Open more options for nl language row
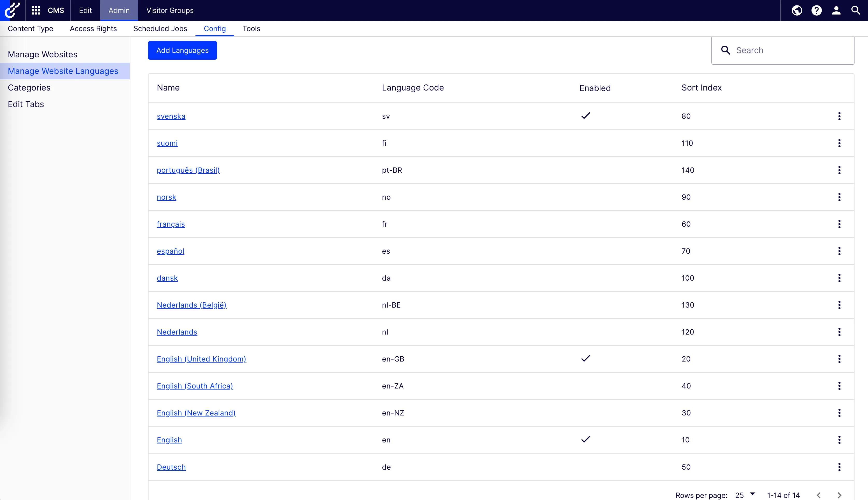This screenshot has width=868, height=500. click(x=839, y=332)
